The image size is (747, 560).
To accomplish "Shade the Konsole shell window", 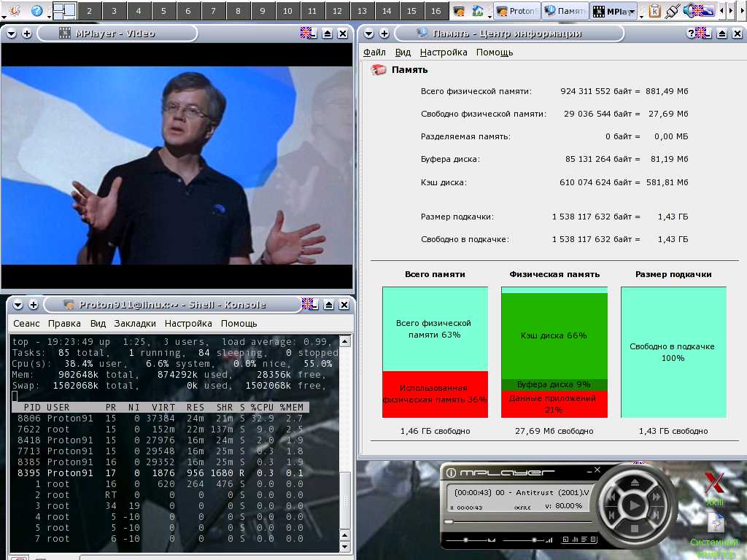I will coord(329,305).
